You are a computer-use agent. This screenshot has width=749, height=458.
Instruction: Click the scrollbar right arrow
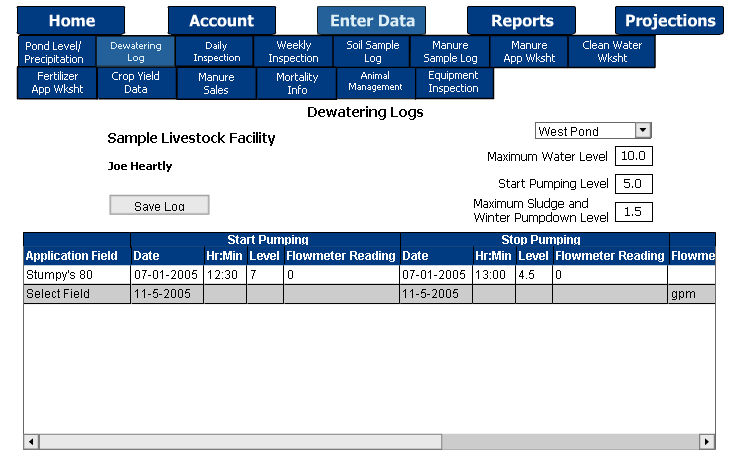point(706,442)
